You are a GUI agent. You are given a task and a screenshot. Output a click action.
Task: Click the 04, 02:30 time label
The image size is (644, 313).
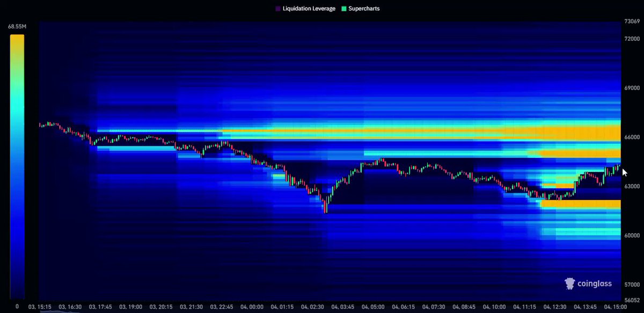click(312, 307)
